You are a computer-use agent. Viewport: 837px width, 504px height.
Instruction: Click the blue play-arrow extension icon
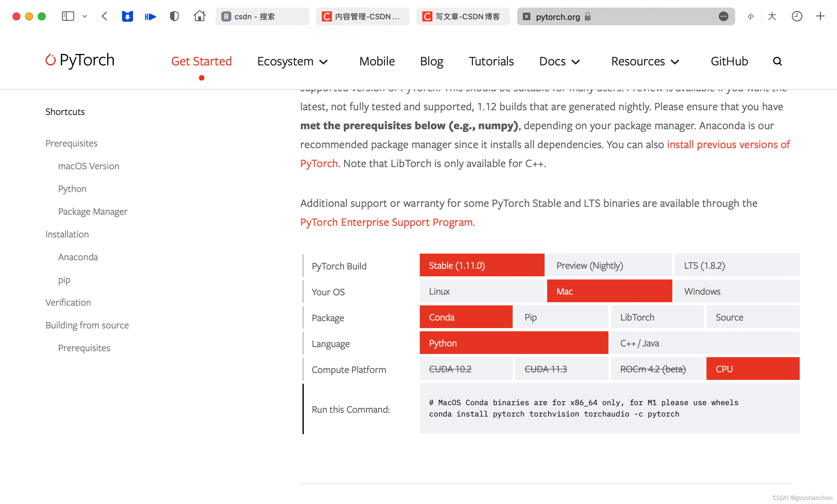pyautogui.click(x=150, y=16)
